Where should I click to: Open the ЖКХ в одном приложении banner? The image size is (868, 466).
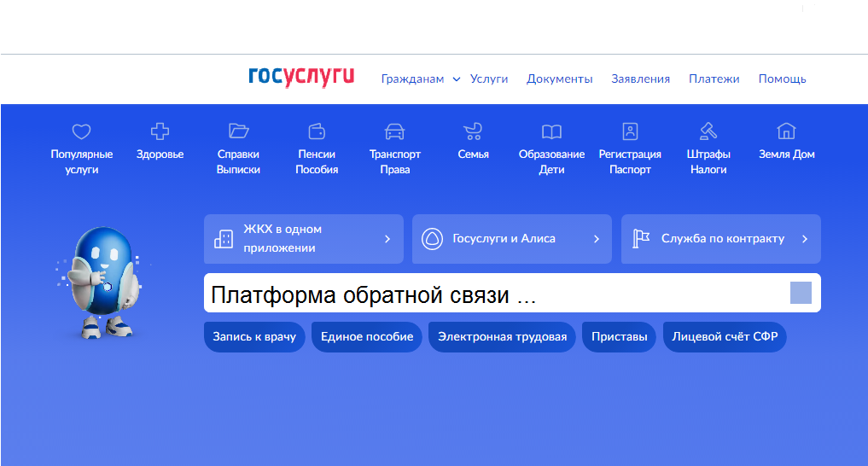(x=303, y=239)
